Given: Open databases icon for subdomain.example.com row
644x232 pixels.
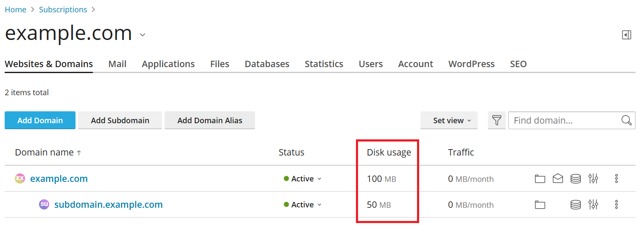Looking at the screenshot, I should pyautogui.click(x=575, y=205).
